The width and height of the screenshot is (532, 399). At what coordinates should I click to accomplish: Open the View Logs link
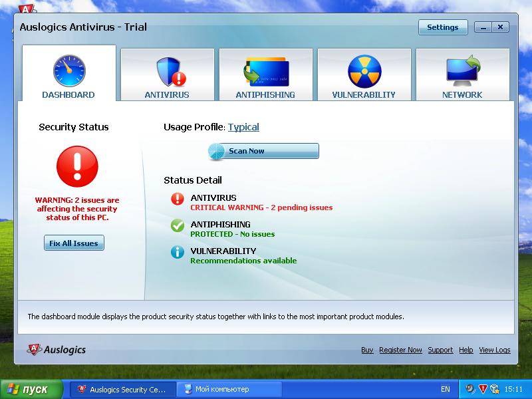click(x=494, y=350)
